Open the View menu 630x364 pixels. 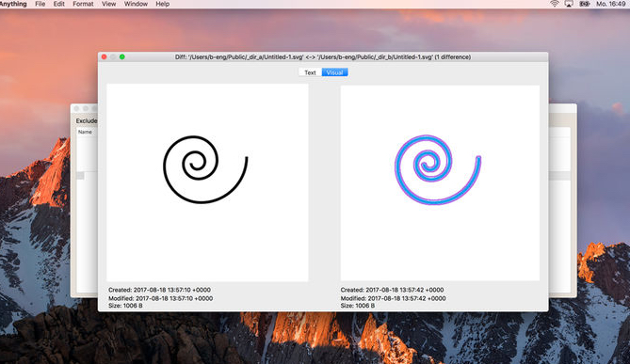(x=108, y=4)
